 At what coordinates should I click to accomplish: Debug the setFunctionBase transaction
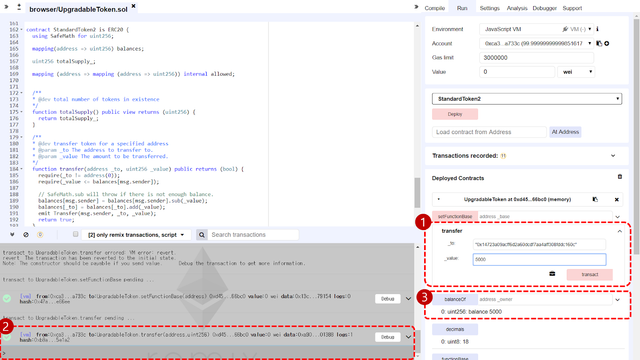[x=387, y=299]
